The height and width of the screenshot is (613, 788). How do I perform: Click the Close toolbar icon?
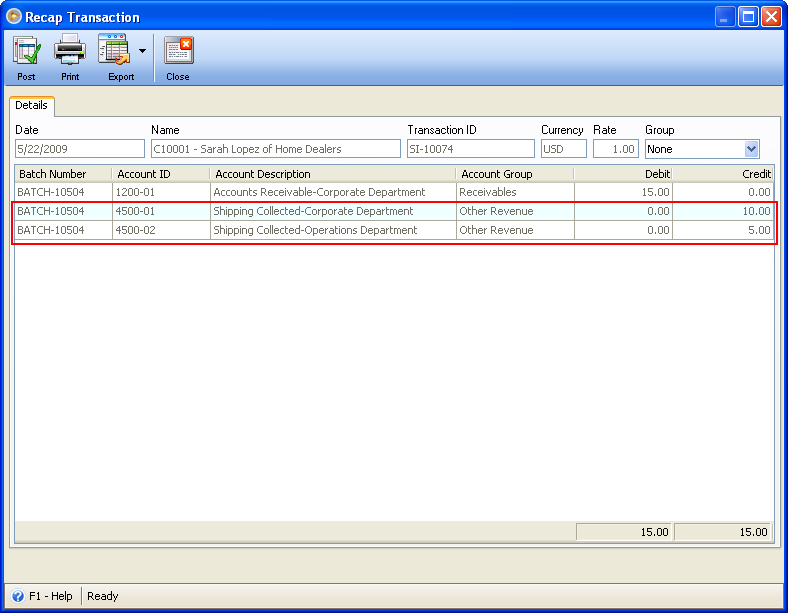[x=178, y=50]
